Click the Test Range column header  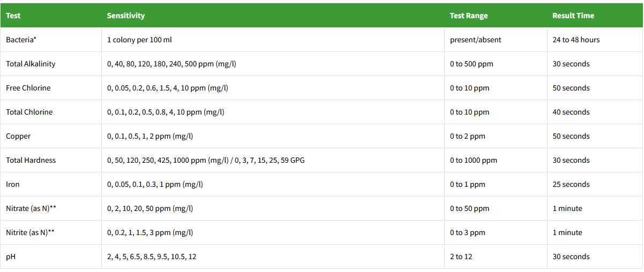469,16
